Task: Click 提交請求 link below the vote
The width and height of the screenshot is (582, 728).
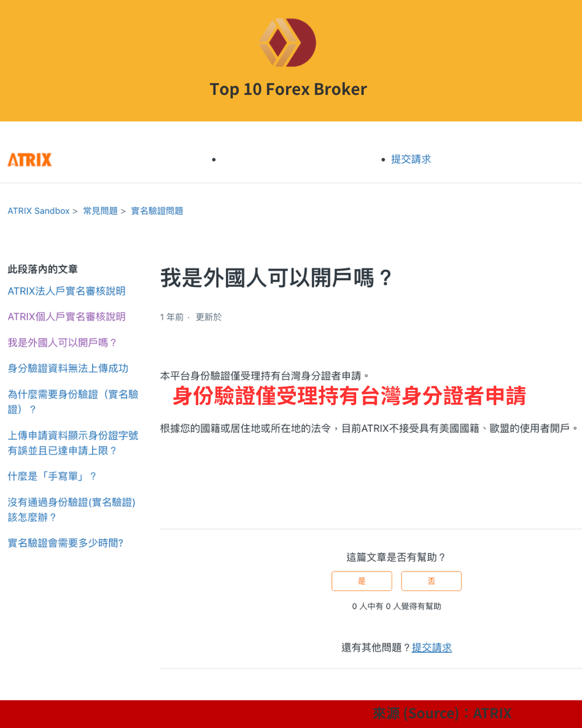Action: click(432, 648)
